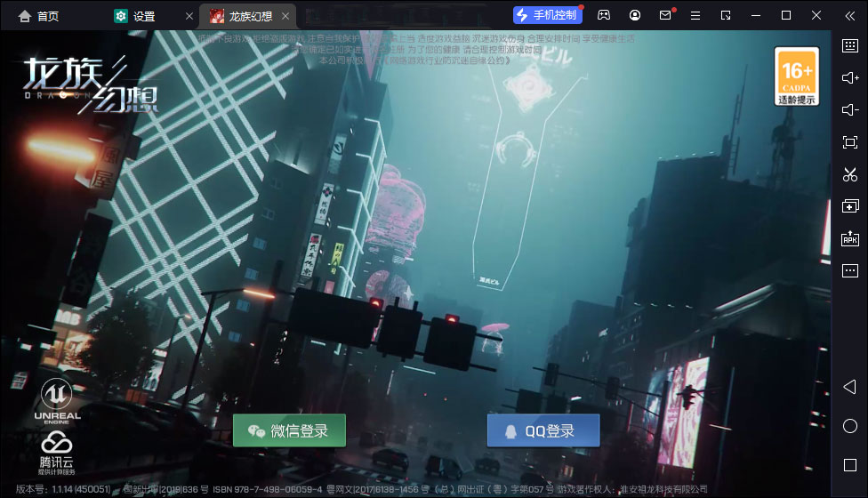Open the keyboard mapping icon

(x=849, y=45)
